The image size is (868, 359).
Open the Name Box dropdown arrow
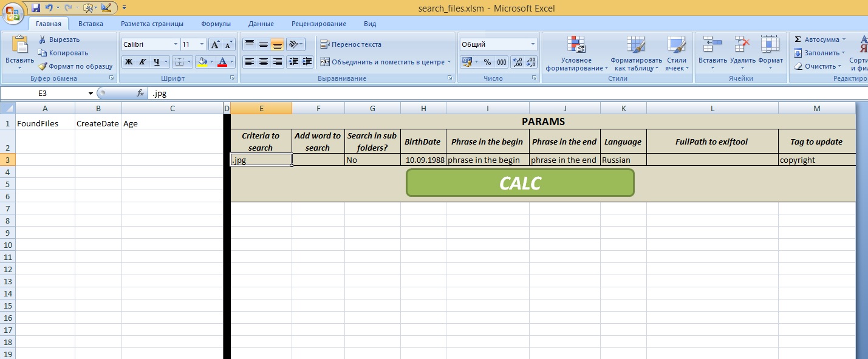coord(91,94)
